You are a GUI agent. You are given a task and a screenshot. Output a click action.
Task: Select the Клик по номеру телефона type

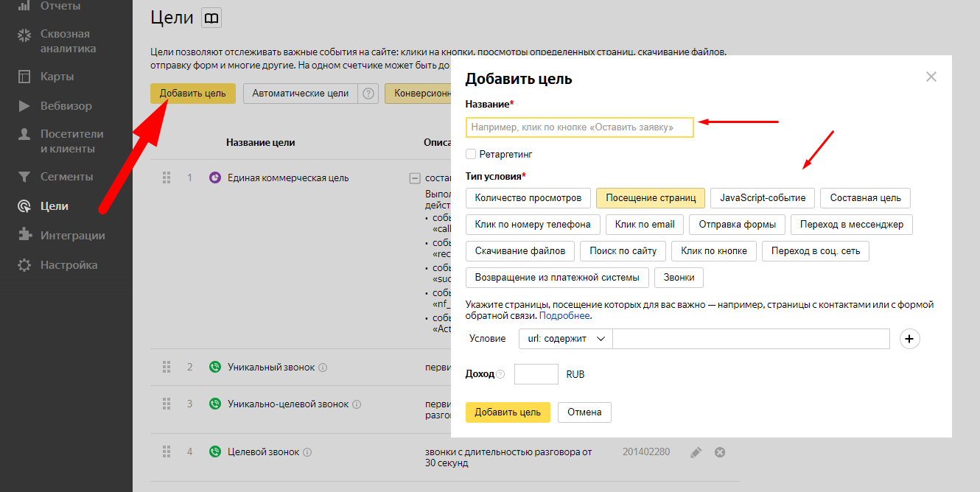(533, 224)
